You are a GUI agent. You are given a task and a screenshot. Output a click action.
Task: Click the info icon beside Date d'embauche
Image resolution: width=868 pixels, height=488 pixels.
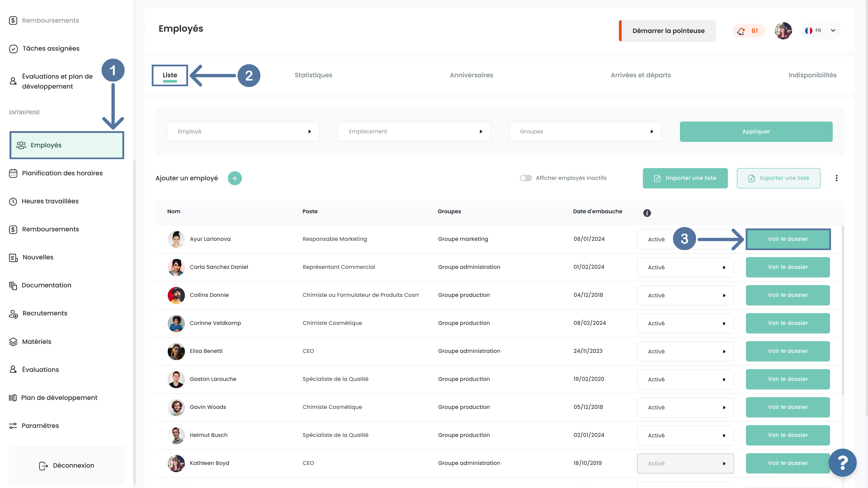pyautogui.click(x=647, y=213)
